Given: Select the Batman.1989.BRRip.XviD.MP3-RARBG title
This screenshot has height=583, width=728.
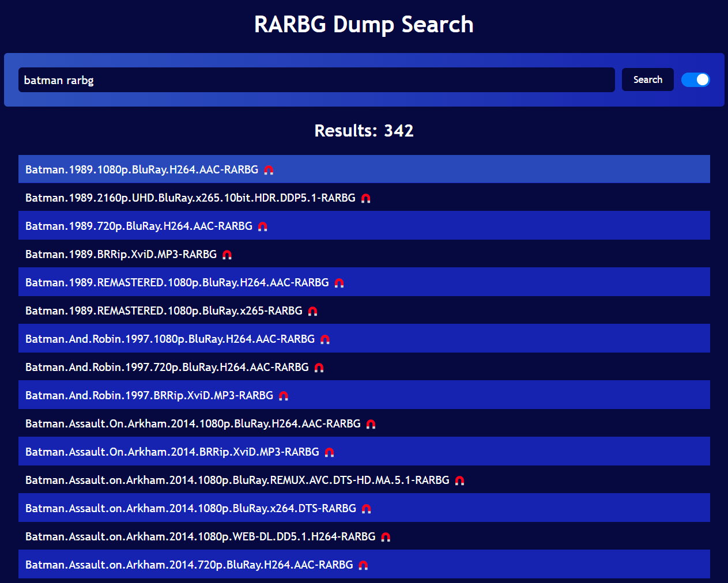Looking at the screenshot, I should [x=121, y=254].
